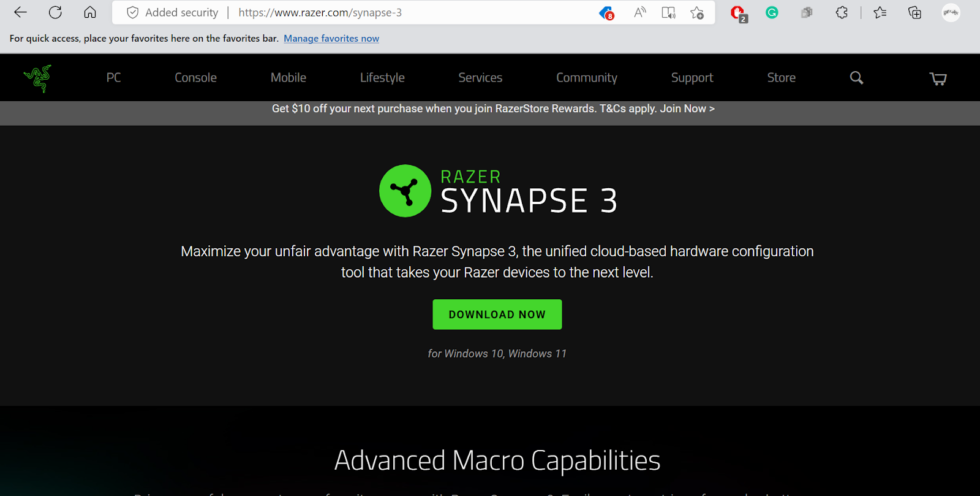
Task: Open the Services menu
Action: coord(480,78)
